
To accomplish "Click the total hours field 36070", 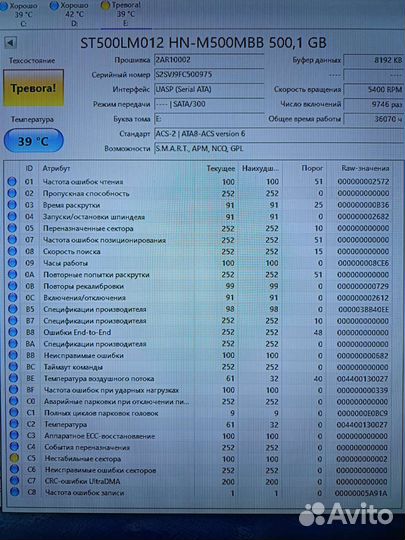I will [374, 119].
